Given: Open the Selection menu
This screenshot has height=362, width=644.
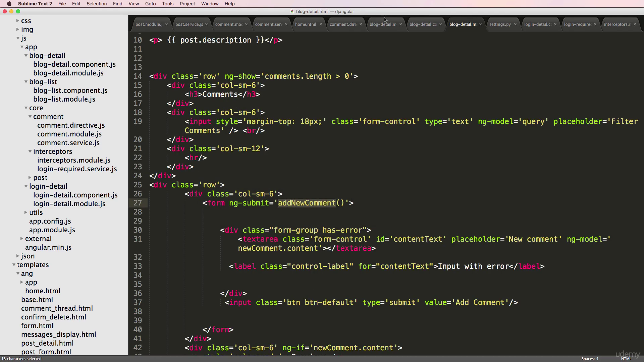Looking at the screenshot, I should tap(97, 4).
